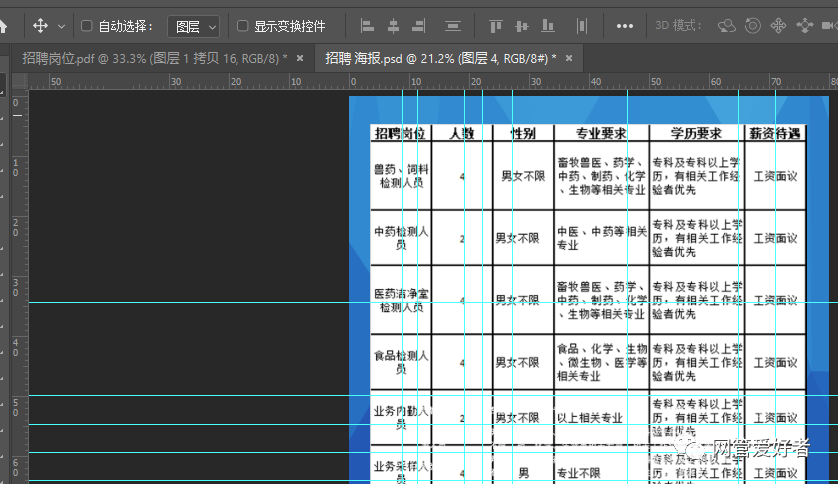The height and width of the screenshot is (484, 838).
Task: Click 工资面议 in the 中药检测 row
Action: coord(775,238)
